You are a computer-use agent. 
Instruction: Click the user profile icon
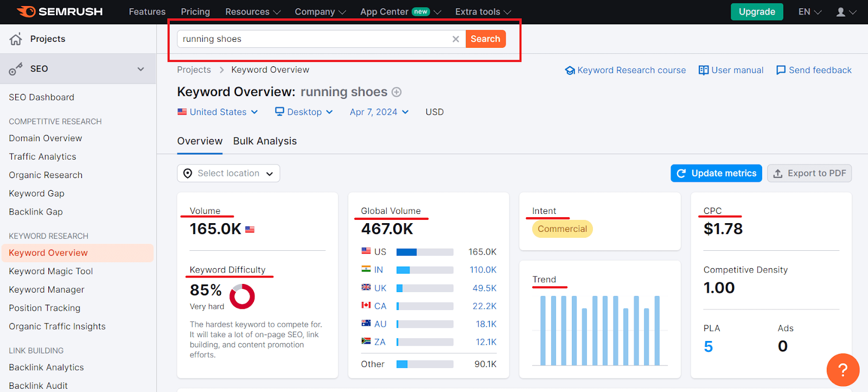[x=841, y=12]
